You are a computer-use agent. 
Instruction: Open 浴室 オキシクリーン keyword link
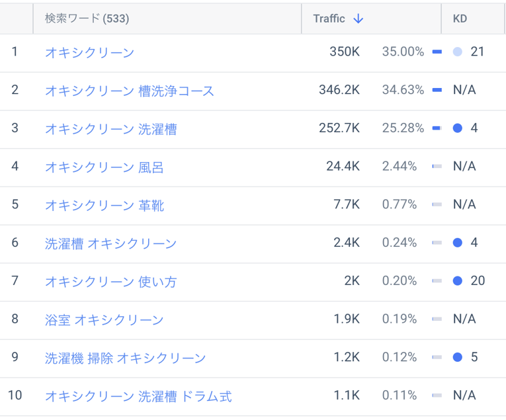pyautogui.click(x=104, y=319)
